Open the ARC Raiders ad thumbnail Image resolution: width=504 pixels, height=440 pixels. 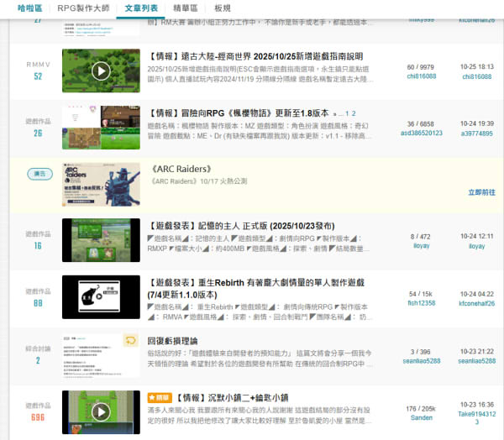click(x=101, y=183)
